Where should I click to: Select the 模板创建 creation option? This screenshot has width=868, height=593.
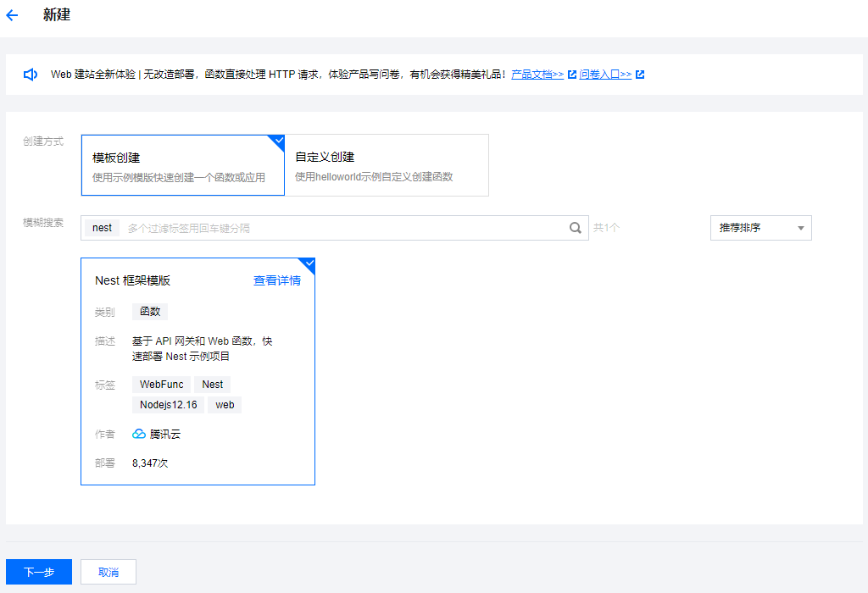pyautogui.click(x=183, y=165)
